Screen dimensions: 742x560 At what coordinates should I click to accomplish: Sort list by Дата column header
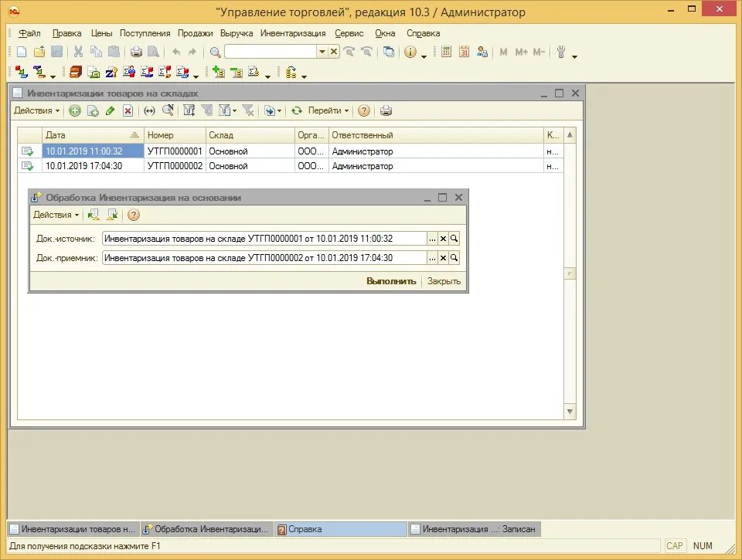point(93,135)
